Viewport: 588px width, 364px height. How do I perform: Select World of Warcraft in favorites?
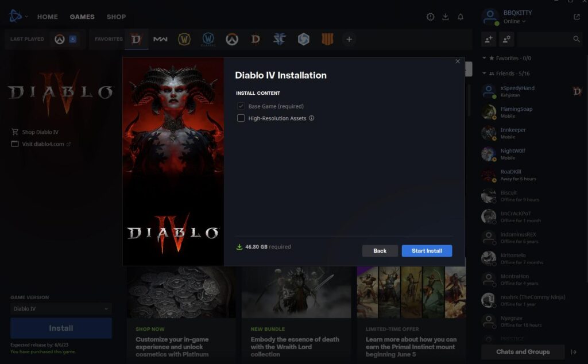pyautogui.click(x=184, y=39)
